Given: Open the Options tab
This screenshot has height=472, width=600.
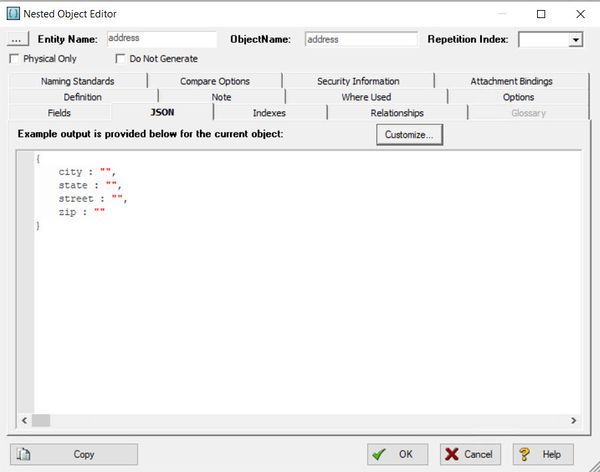Looking at the screenshot, I should (x=518, y=97).
